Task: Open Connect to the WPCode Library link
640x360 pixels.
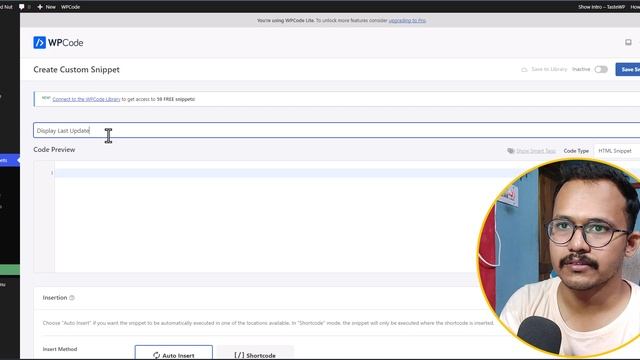Action: tap(86, 99)
